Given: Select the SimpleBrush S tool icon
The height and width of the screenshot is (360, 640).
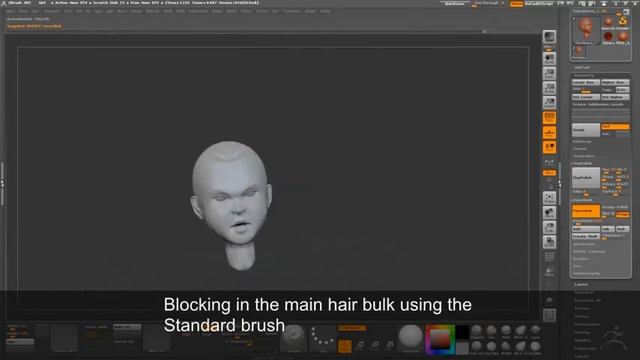Looking at the screenshot, I should point(623,22).
